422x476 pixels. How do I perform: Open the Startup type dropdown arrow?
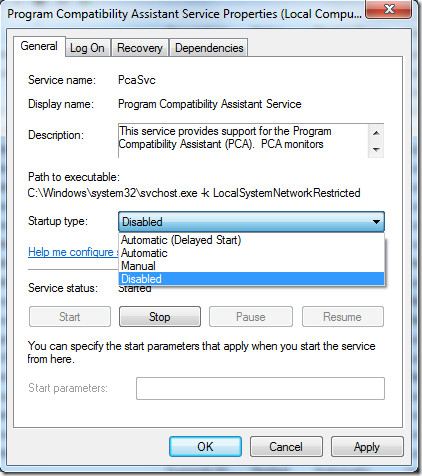point(376,222)
